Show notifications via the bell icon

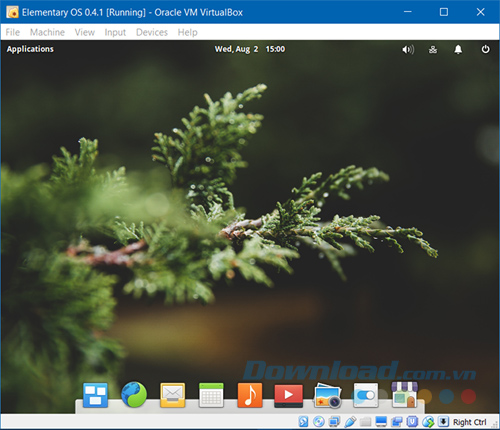click(x=458, y=50)
